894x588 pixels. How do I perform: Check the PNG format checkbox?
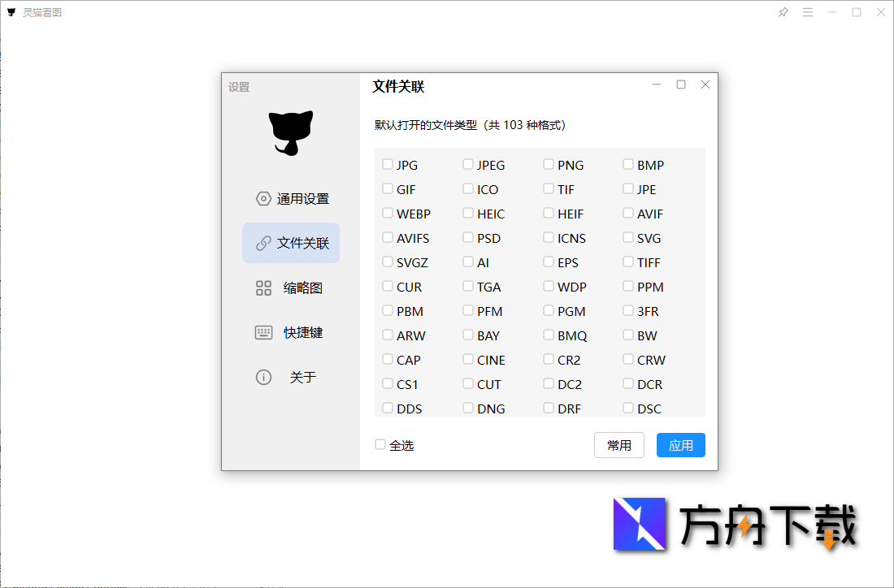549,164
